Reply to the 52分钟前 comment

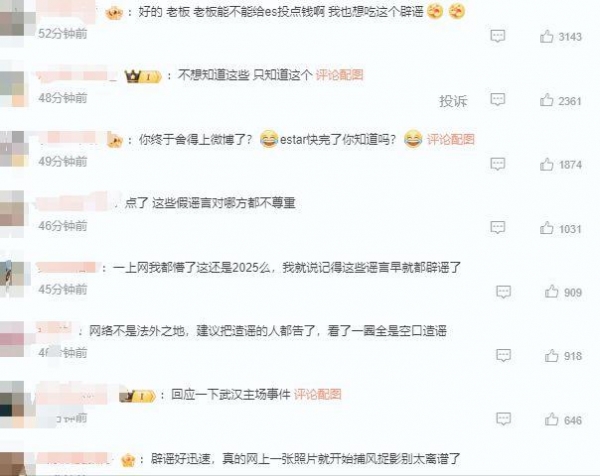click(497, 36)
